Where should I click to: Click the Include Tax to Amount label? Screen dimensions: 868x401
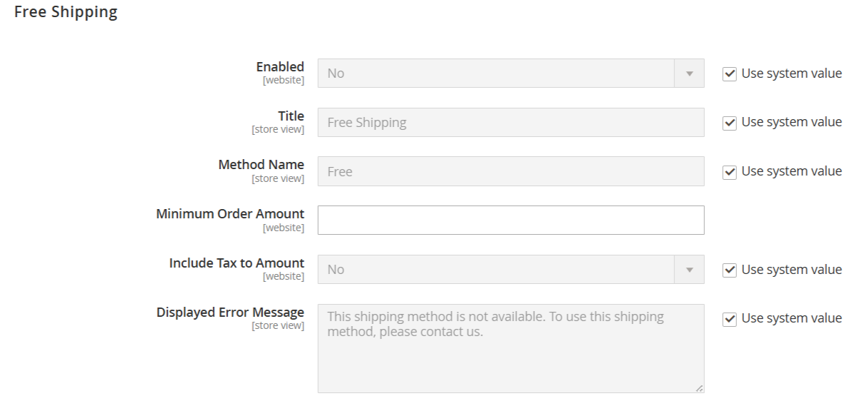(237, 263)
